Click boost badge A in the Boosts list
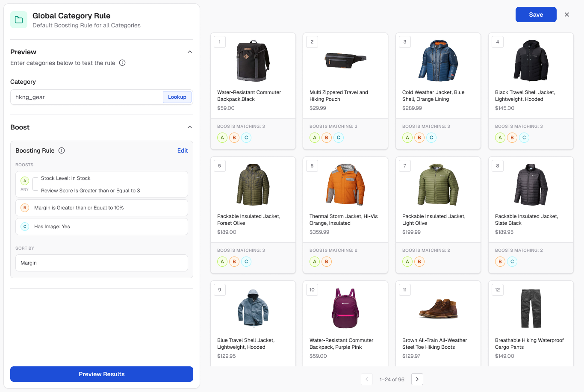This screenshot has width=584, height=392. click(25, 181)
